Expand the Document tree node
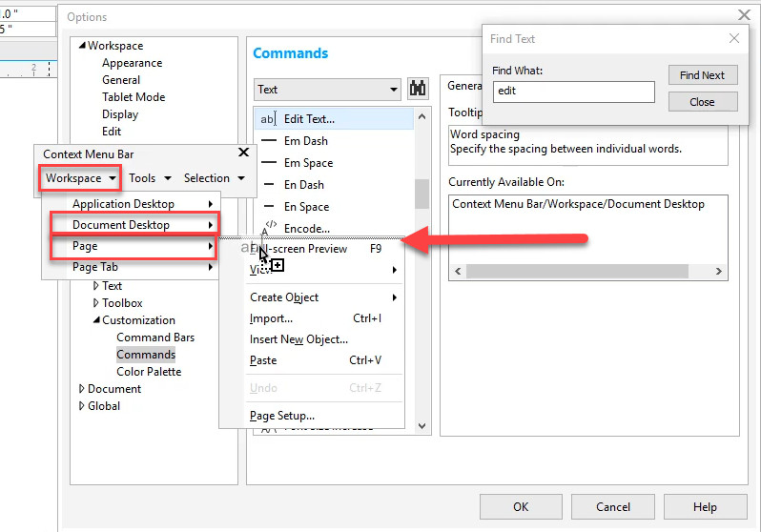Screen dimensions: 761x532 pyautogui.click(x=82, y=389)
